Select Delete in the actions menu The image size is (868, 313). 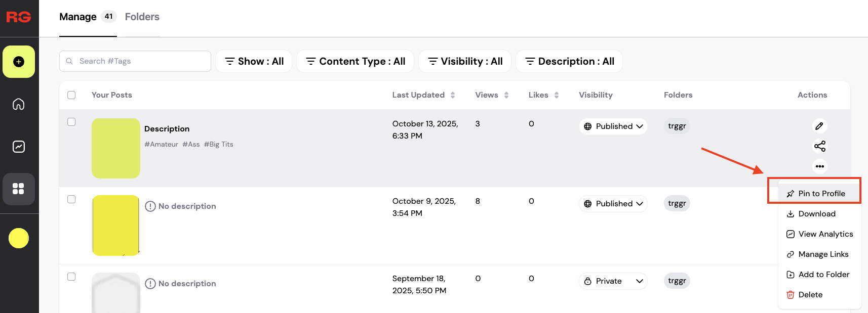tap(810, 295)
